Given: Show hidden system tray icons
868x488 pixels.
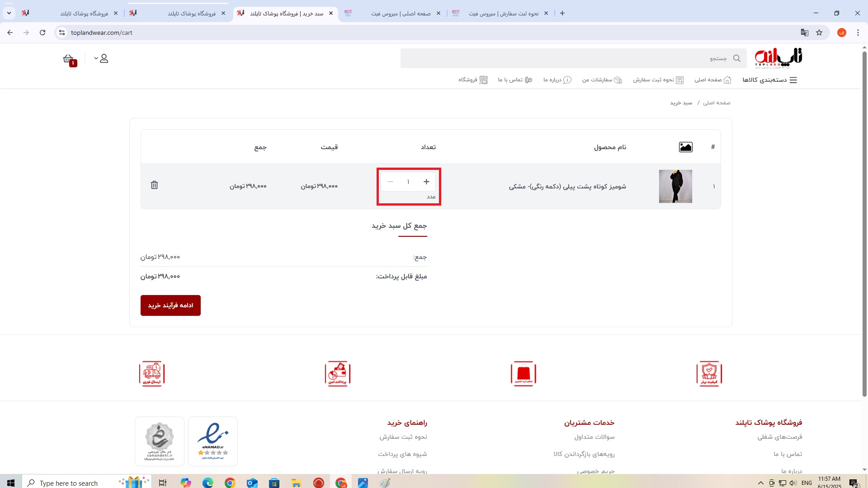Looking at the screenshot, I should (760, 483).
